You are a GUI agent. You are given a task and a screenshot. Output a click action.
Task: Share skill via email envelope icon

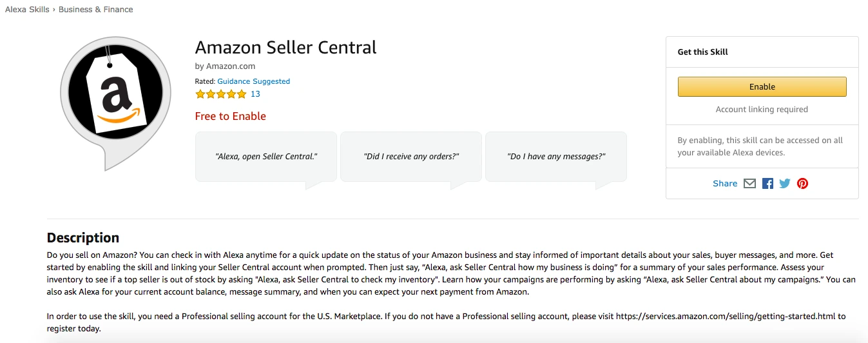pyautogui.click(x=749, y=184)
